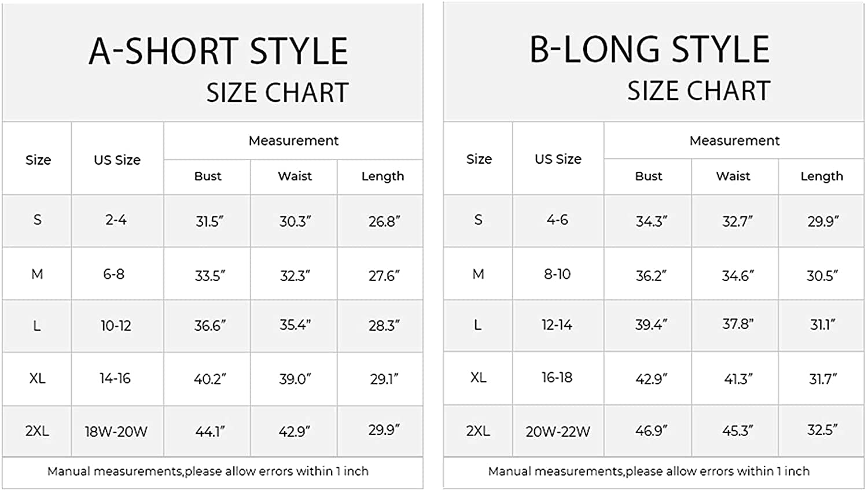Screen dimensions: 868x491
Task: Click waist value 37.8″
Action: tap(738, 324)
